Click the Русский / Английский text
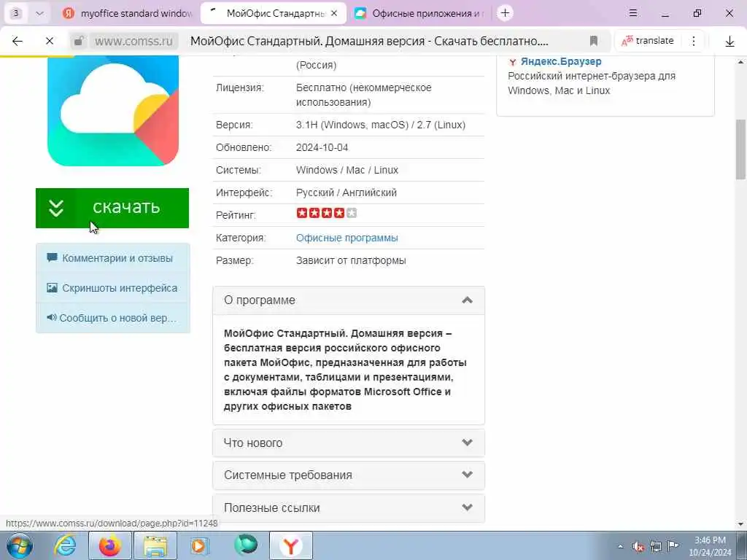The height and width of the screenshot is (560, 747). point(347,192)
